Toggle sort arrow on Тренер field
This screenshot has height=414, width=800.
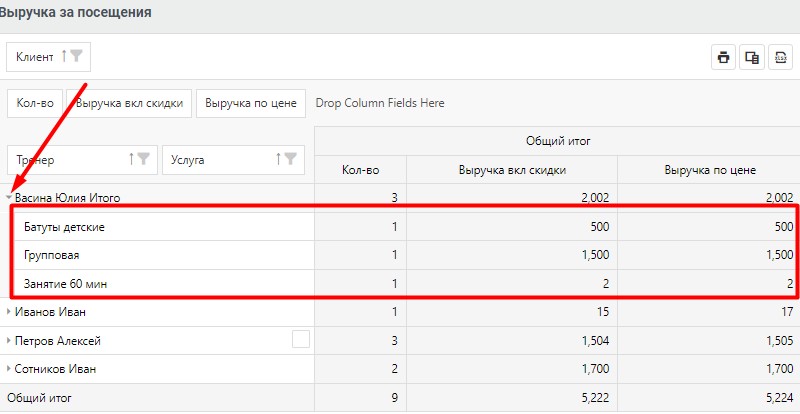132,159
